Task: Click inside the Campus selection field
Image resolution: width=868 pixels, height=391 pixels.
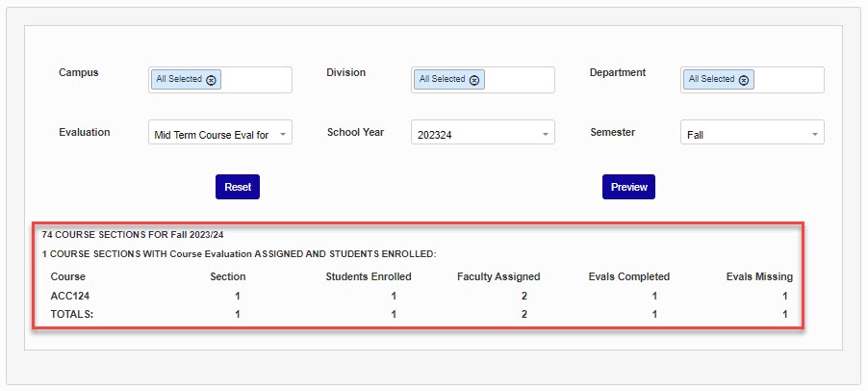Action: pyautogui.click(x=255, y=80)
